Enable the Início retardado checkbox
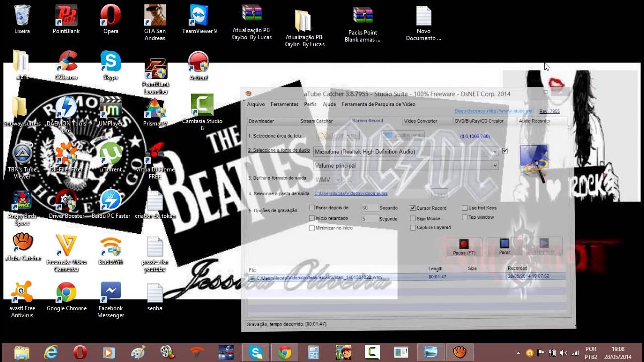Viewport: 644px width, 362px height. pos(312,218)
